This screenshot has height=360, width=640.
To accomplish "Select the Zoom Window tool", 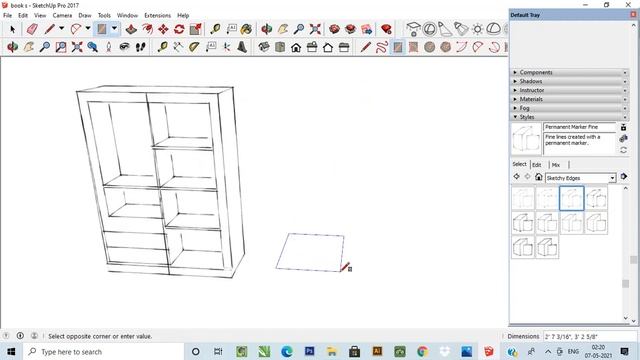I will point(61,47).
